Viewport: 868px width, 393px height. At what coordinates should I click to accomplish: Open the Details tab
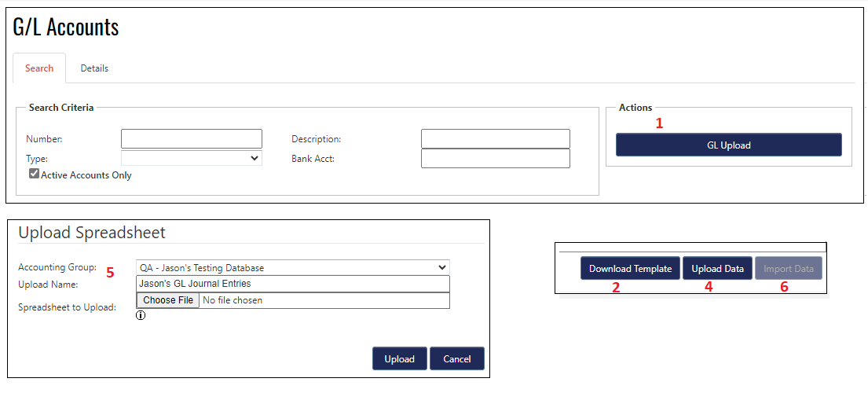pyautogui.click(x=94, y=68)
